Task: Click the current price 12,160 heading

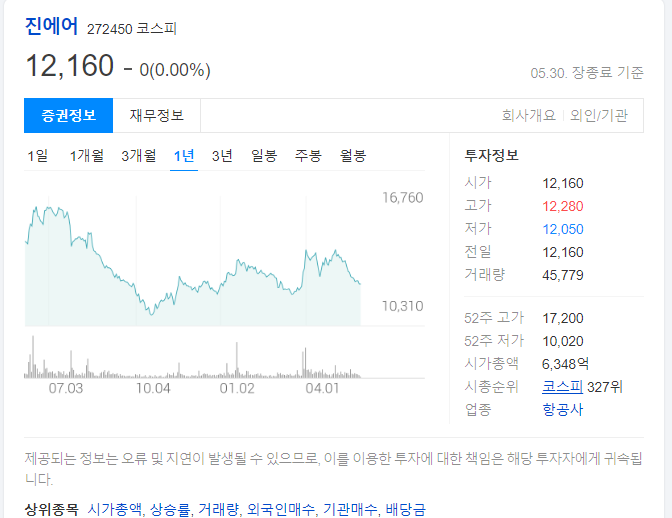Action: [x=69, y=66]
